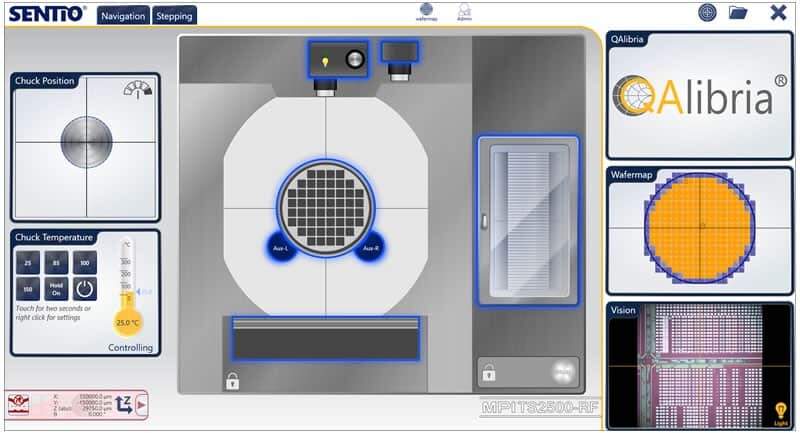This screenshot has width=800, height=433.
Task: Select the wafer on the chuck
Action: [326, 208]
